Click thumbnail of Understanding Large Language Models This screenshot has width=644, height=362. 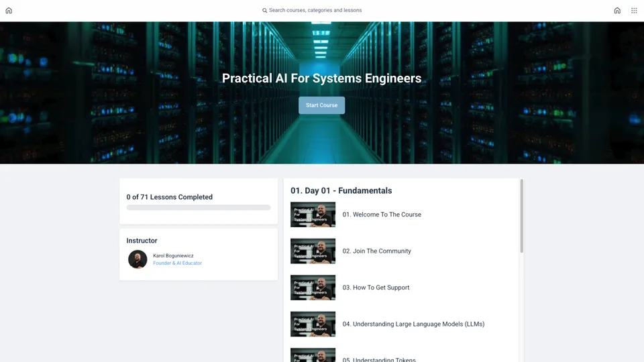[x=313, y=324]
